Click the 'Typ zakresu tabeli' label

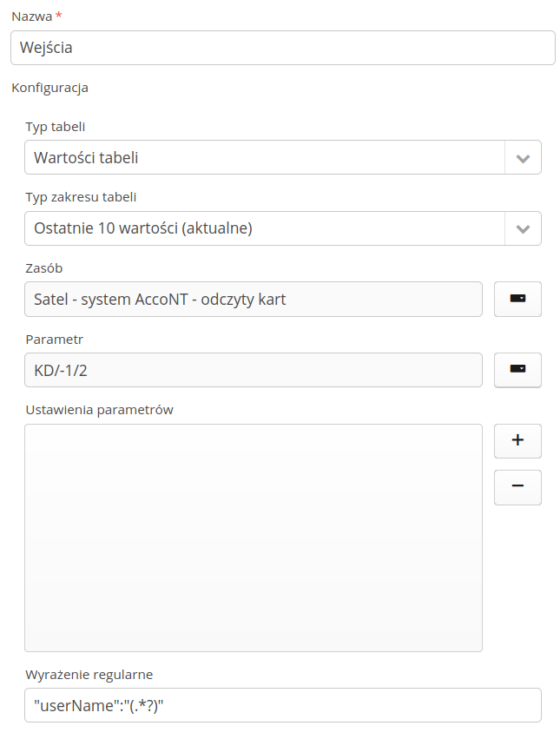[x=81, y=197]
